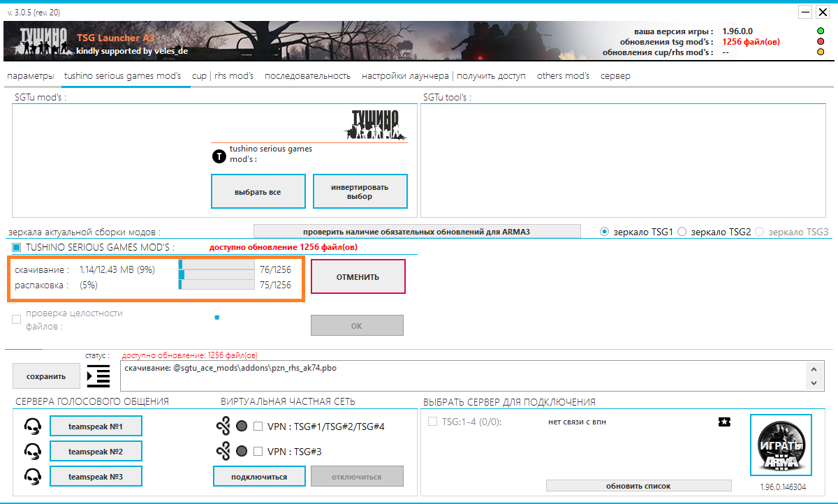This screenshot has width=838, height=504.
Task: Open teamspeak №2 server
Action: click(x=96, y=451)
